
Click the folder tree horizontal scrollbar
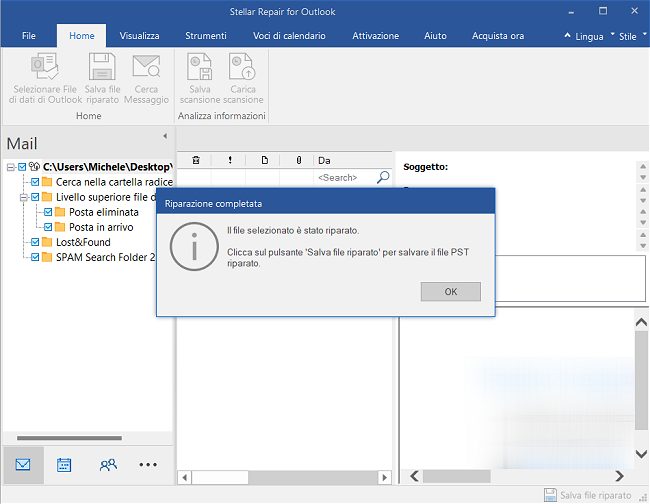click(69, 438)
